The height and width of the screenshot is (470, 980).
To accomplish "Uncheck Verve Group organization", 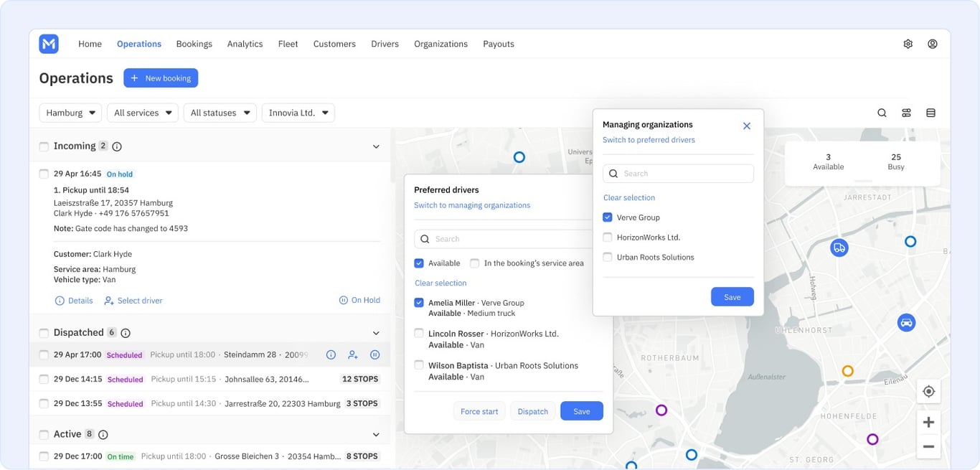I will (608, 217).
